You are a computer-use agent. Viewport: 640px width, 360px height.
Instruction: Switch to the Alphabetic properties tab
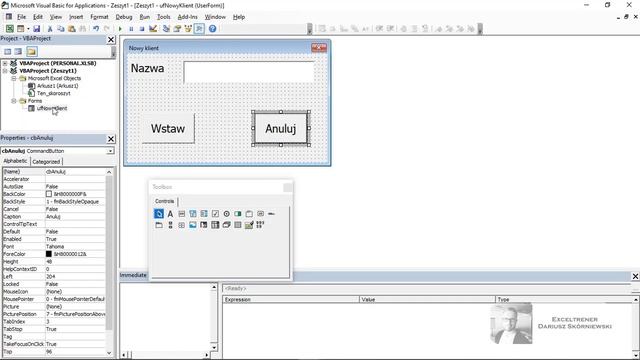click(x=16, y=161)
